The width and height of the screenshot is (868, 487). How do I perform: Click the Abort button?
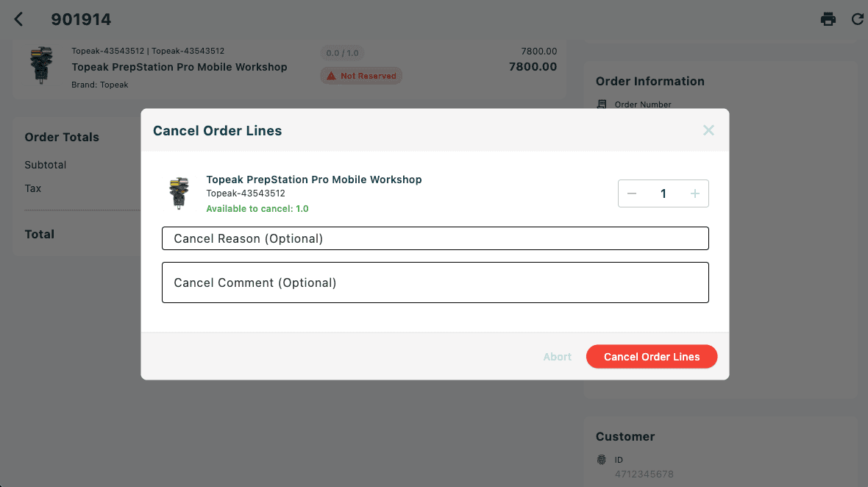[557, 357]
